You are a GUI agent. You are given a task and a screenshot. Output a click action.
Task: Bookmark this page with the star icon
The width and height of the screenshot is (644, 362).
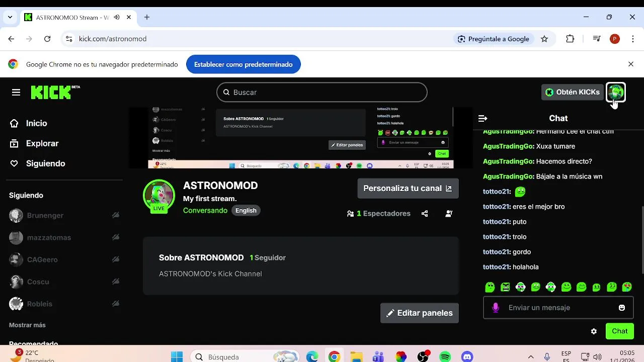click(x=544, y=39)
